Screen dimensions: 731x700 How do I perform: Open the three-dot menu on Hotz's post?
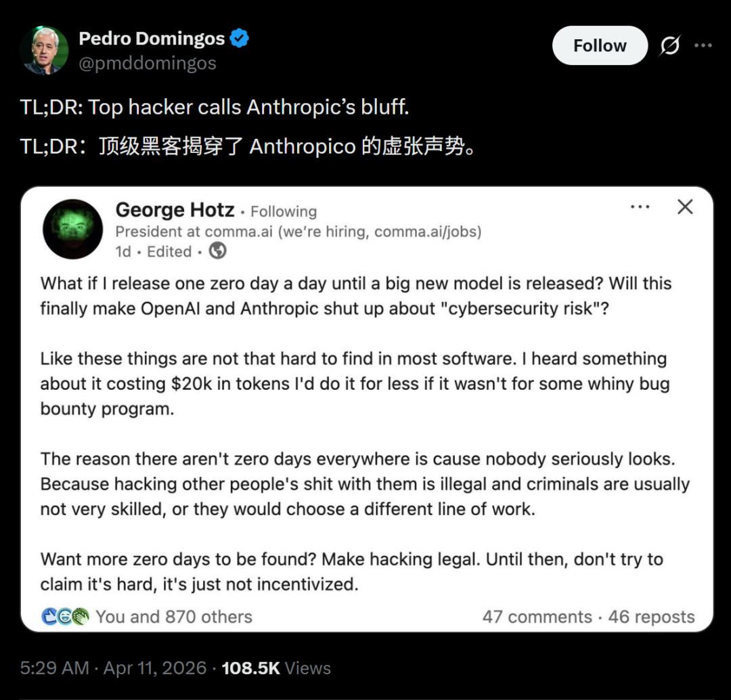[x=640, y=206]
